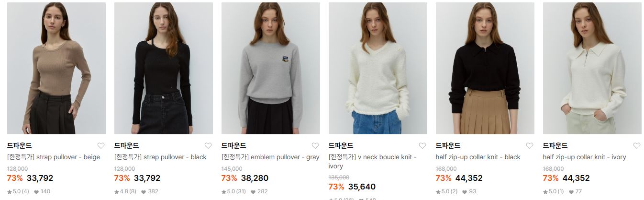Open black strap pullover product photo

point(164,68)
